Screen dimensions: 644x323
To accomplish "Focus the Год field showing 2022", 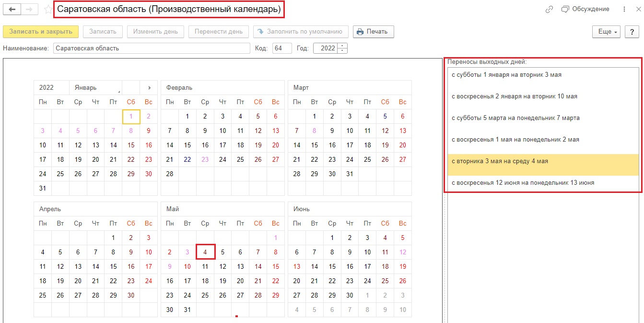I will pyautogui.click(x=325, y=48).
